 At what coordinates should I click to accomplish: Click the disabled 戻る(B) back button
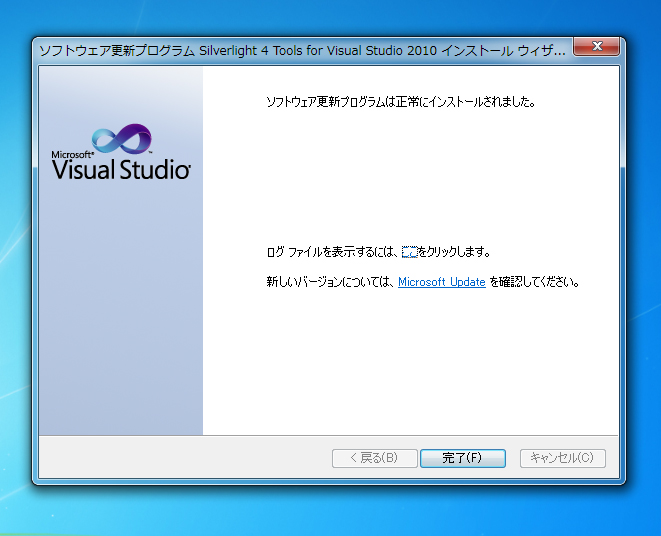click(x=374, y=458)
